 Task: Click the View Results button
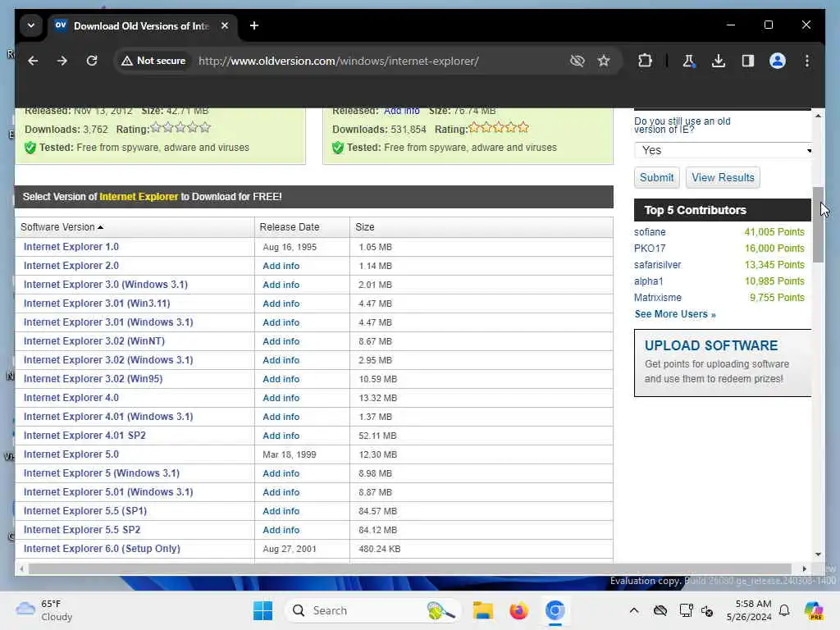[x=723, y=178]
